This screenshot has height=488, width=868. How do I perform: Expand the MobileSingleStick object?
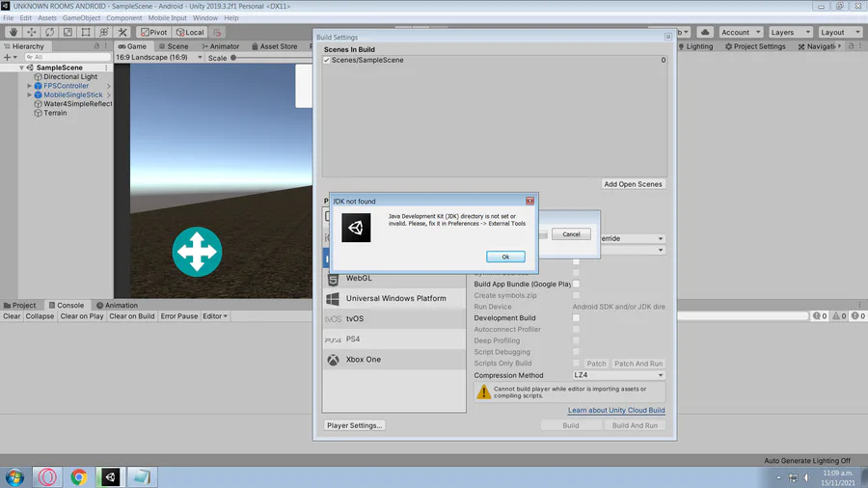coord(29,95)
